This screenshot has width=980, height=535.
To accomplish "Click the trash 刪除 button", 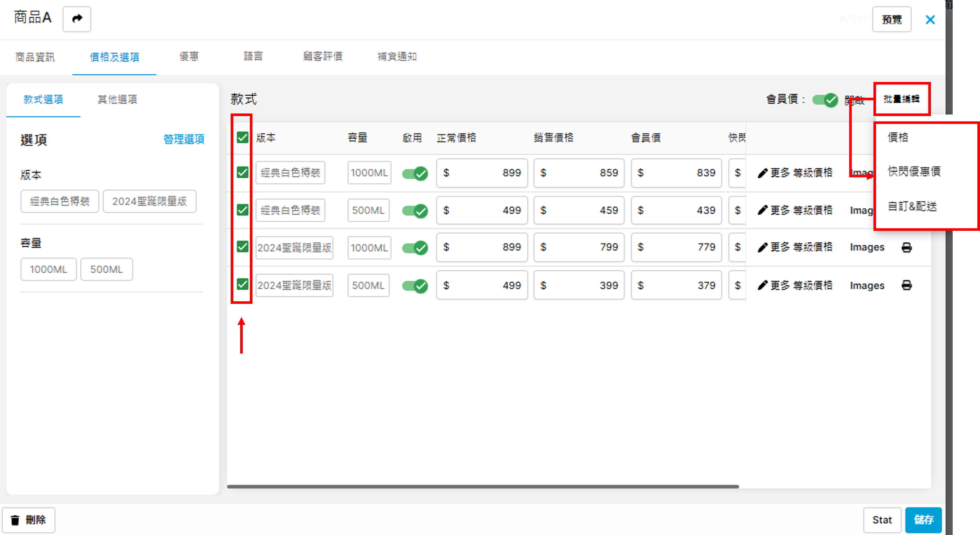I will click(29, 520).
